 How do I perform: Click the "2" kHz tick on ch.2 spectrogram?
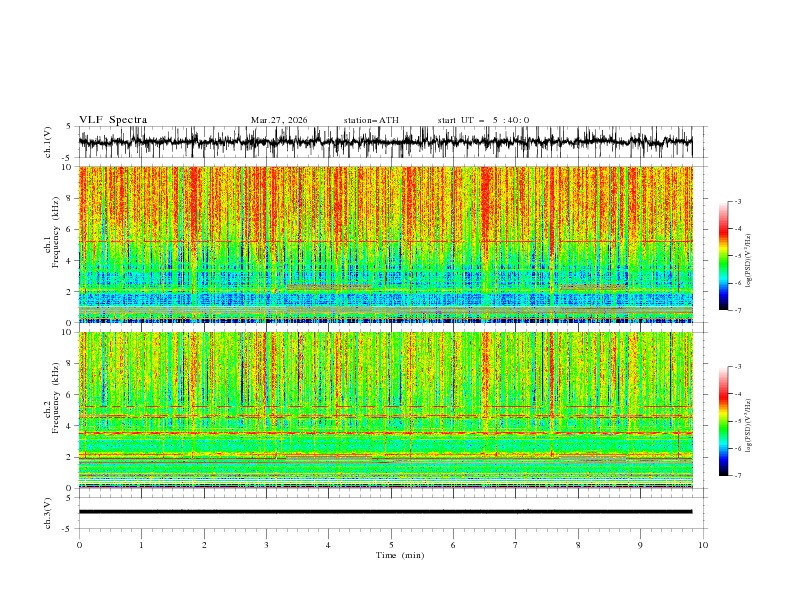[x=69, y=457]
